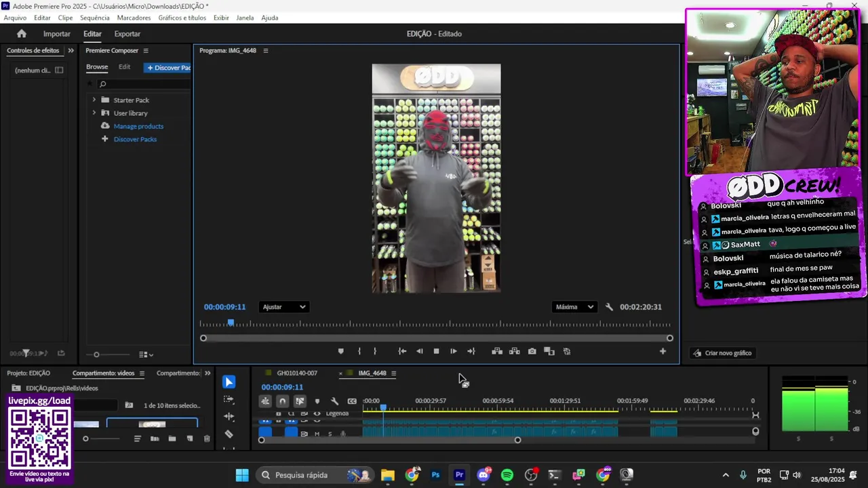
Task: Click the Mark In button
Action: click(x=359, y=351)
